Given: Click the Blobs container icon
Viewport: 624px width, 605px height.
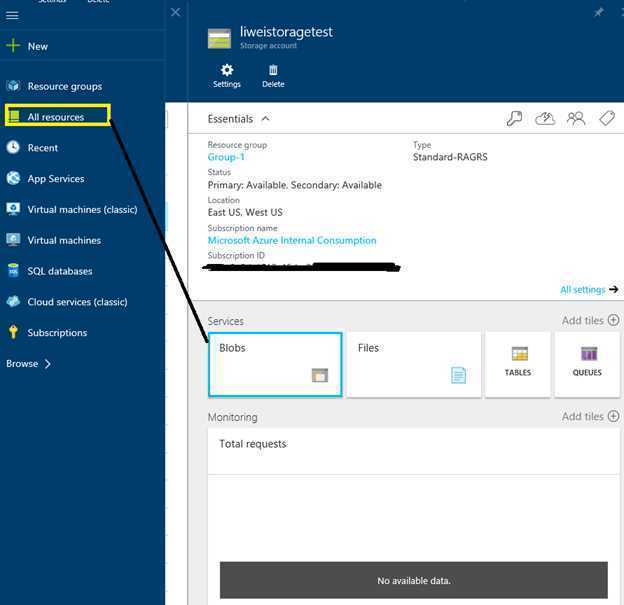Looking at the screenshot, I should [x=320, y=375].
